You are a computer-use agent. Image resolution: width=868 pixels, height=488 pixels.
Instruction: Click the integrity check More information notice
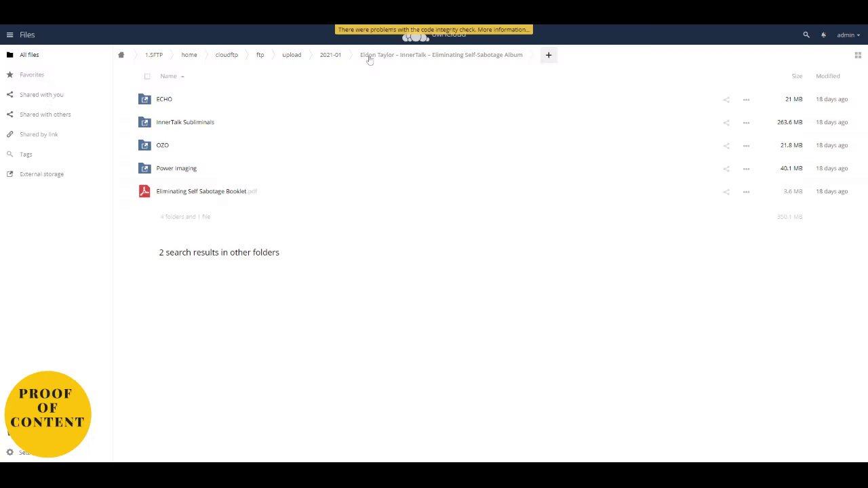click(x=434, y=30)
